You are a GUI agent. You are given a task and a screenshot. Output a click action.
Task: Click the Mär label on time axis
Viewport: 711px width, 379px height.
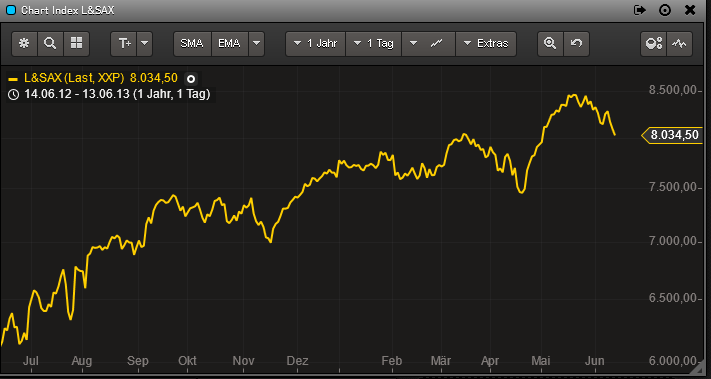pyautogui.click(x=441, y=361)
